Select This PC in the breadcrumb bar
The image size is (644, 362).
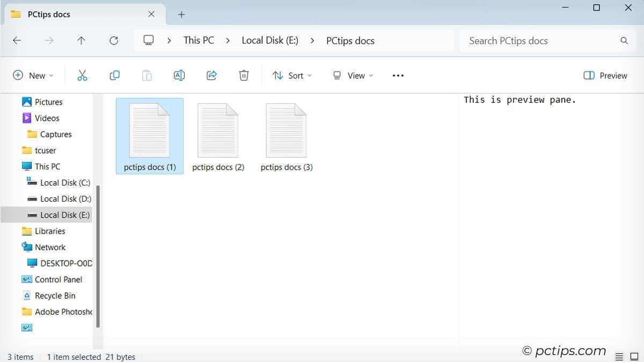pyautogui.click(x=199, y=40)
